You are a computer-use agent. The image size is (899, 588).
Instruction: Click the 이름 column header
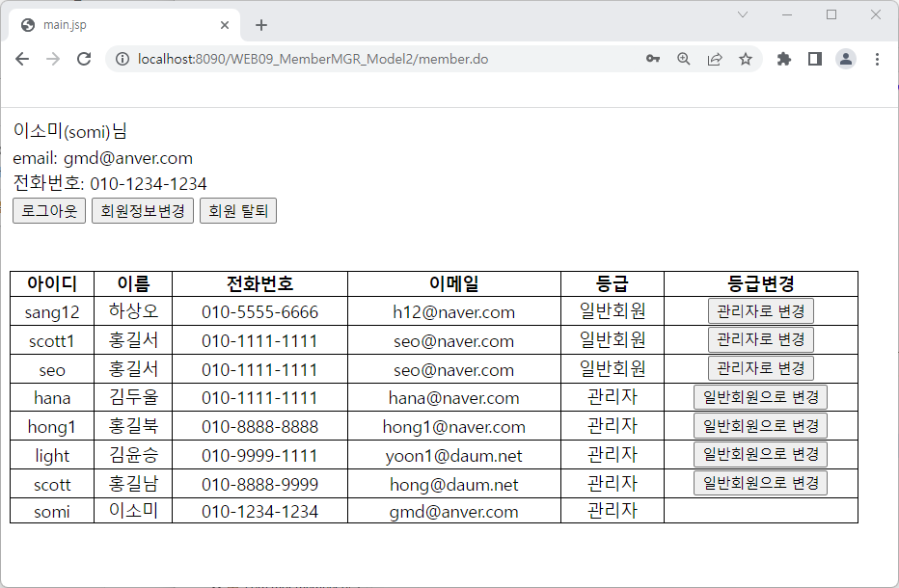[133, 283]
